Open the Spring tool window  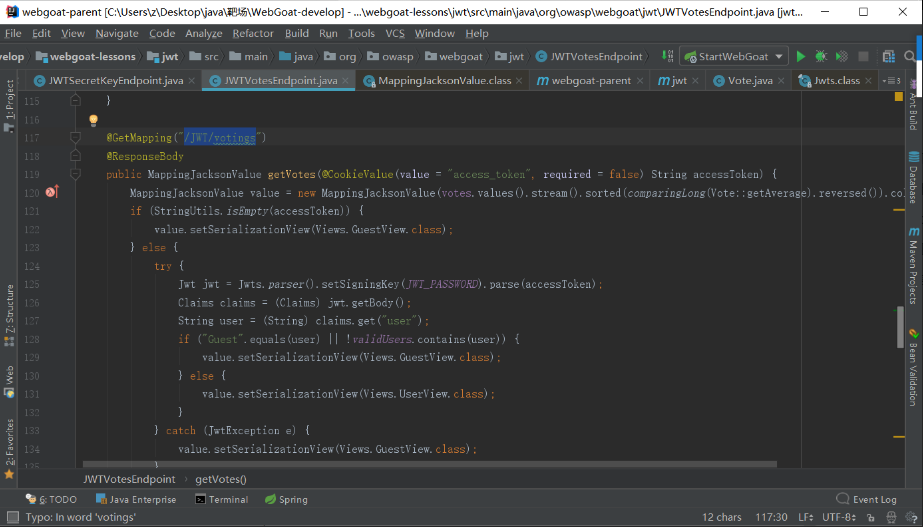tap(287, 499)
